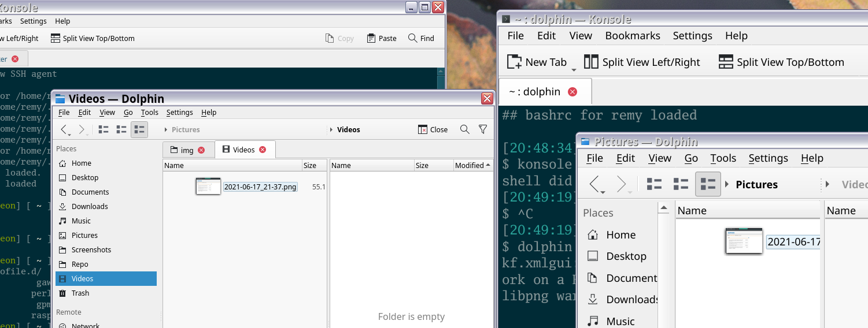Screen dimensions: 868x328
Task: Open Trash in the Videos Dolphin Places panel
Action: (x=80, y=293)
